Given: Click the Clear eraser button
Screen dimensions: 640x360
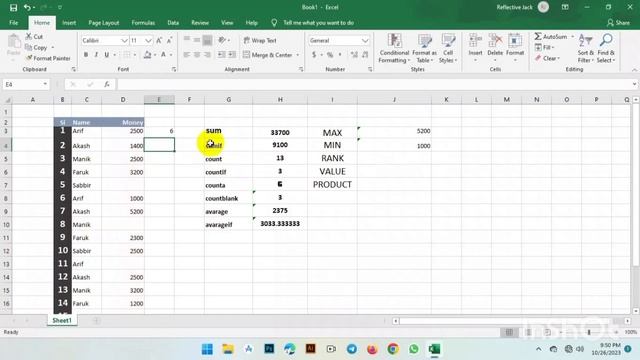Looking at the screenshot, I should click(x=547, y=58).
